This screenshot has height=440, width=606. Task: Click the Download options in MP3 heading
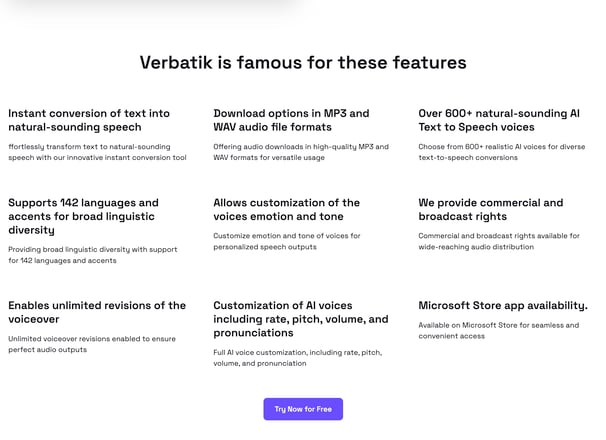(x=291, y=120)
